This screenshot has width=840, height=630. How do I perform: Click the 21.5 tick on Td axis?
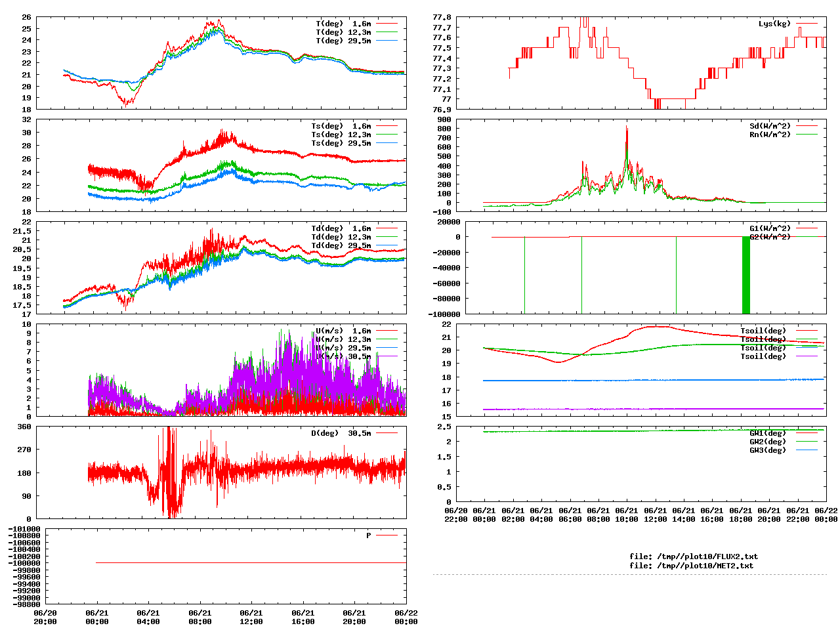22,231
